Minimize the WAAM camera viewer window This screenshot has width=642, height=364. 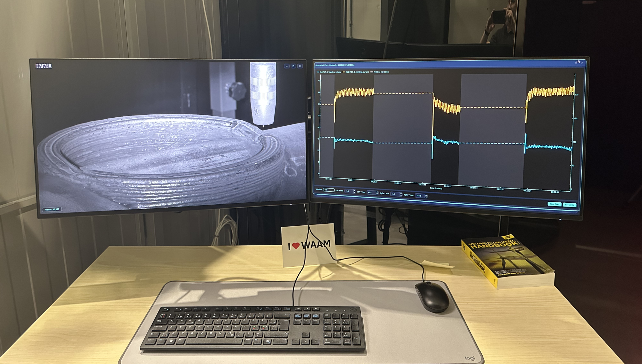tap(286, 66)
